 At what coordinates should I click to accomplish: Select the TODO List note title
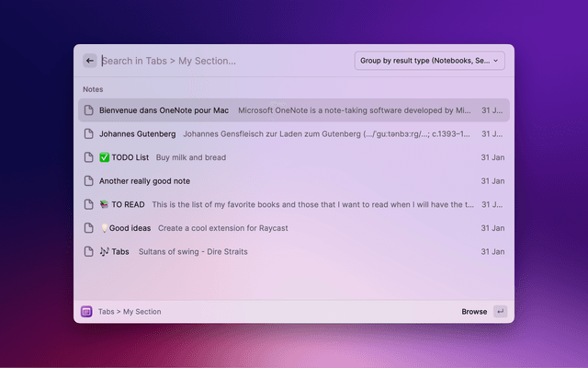coord(129,157)
